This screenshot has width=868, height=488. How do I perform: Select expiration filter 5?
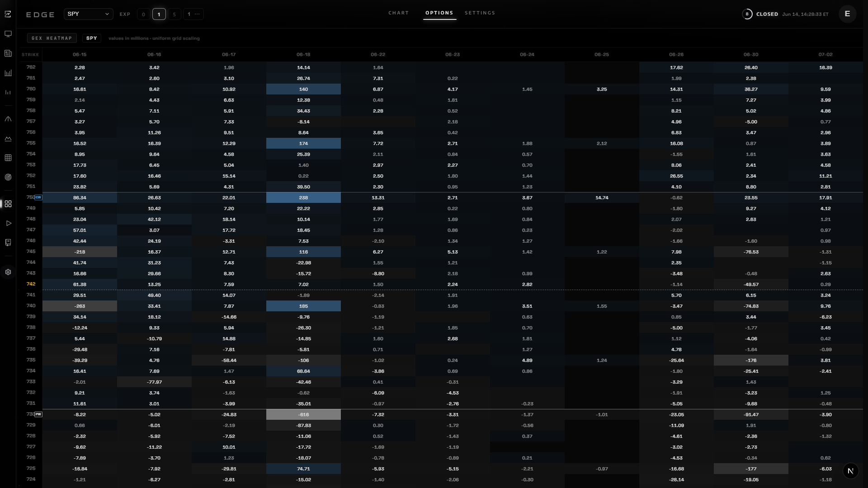[x=175, y=14]
